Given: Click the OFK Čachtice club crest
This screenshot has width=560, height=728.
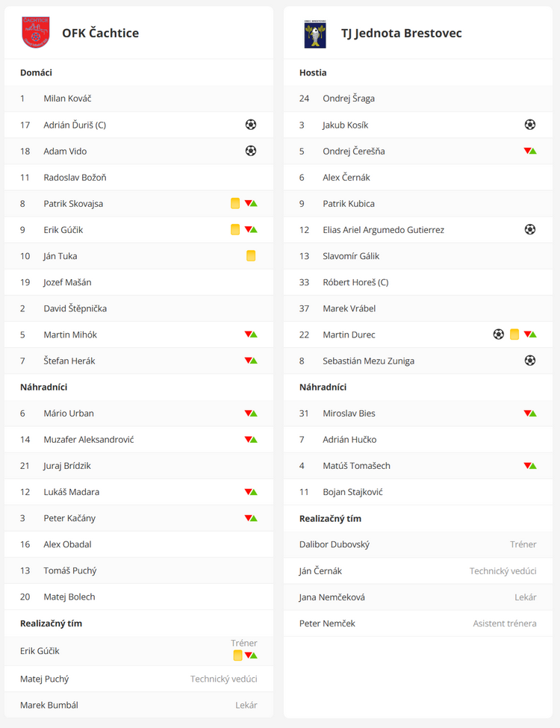Looking at the screenshot, I should (x=35, y=33).
